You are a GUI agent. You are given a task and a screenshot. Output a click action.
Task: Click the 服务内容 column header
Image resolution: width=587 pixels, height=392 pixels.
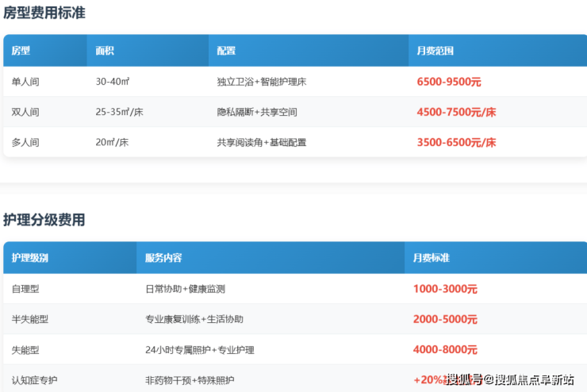coord(163,258)
